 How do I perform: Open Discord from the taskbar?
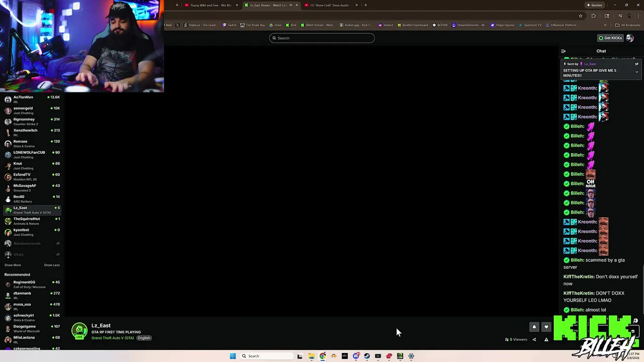tap(356, 356)
